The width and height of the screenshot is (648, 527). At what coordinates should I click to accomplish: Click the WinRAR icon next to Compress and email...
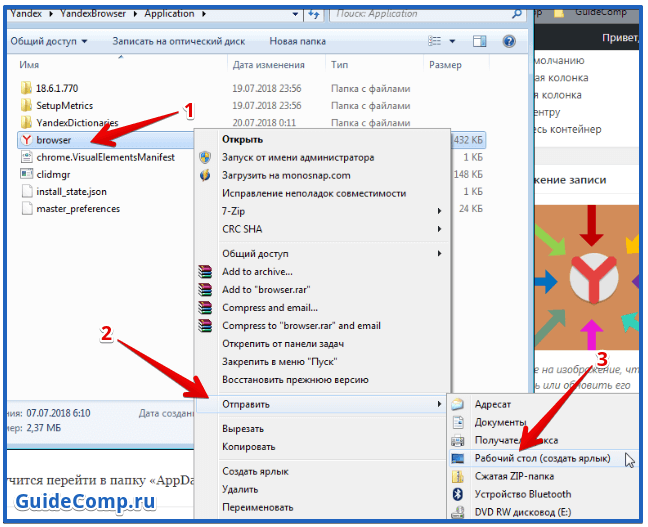(205, 308)
